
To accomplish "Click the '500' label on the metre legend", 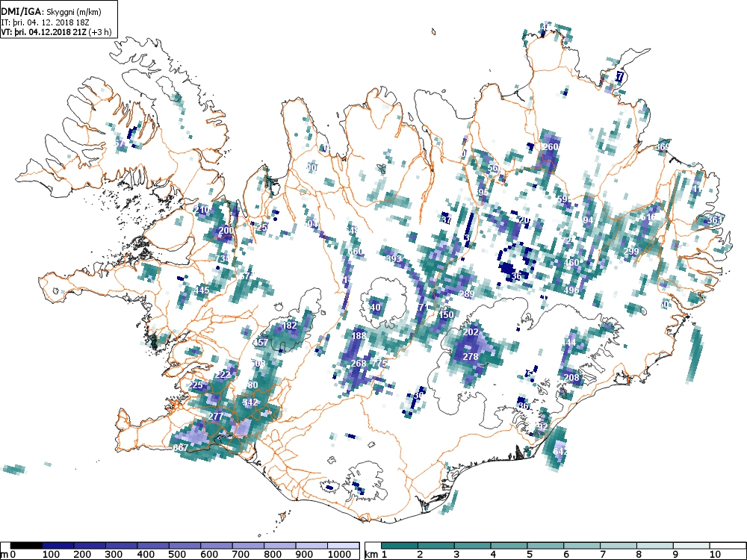I will pyautogui.click(x=177, y=554).
